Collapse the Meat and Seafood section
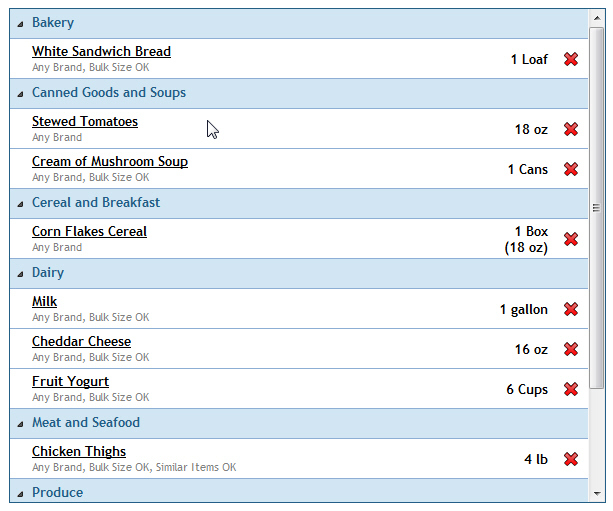This screenshot has width=613, height=511. [20, 424]
